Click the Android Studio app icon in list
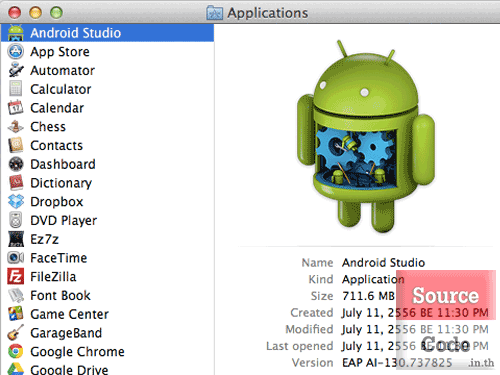 click(x=16, y=33)
